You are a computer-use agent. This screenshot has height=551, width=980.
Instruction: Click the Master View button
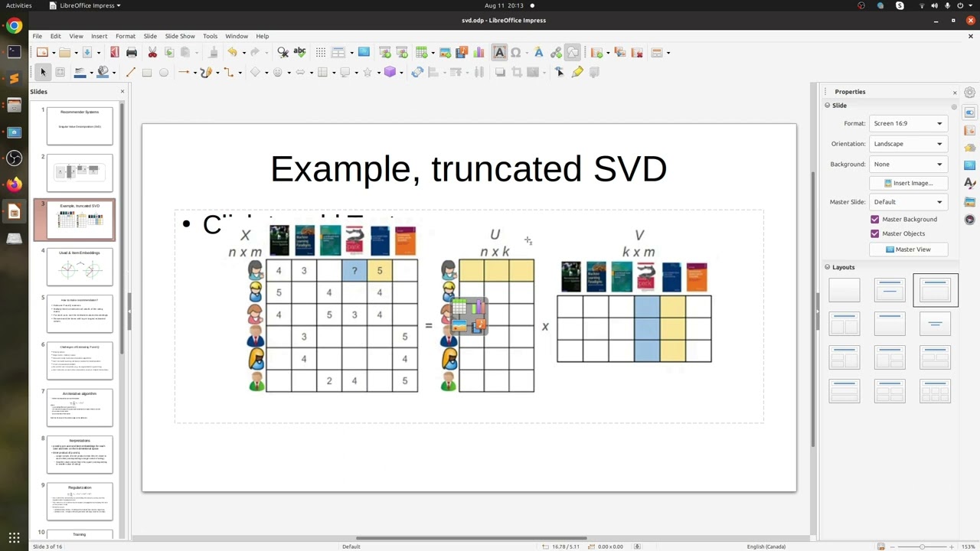(908, 249)
